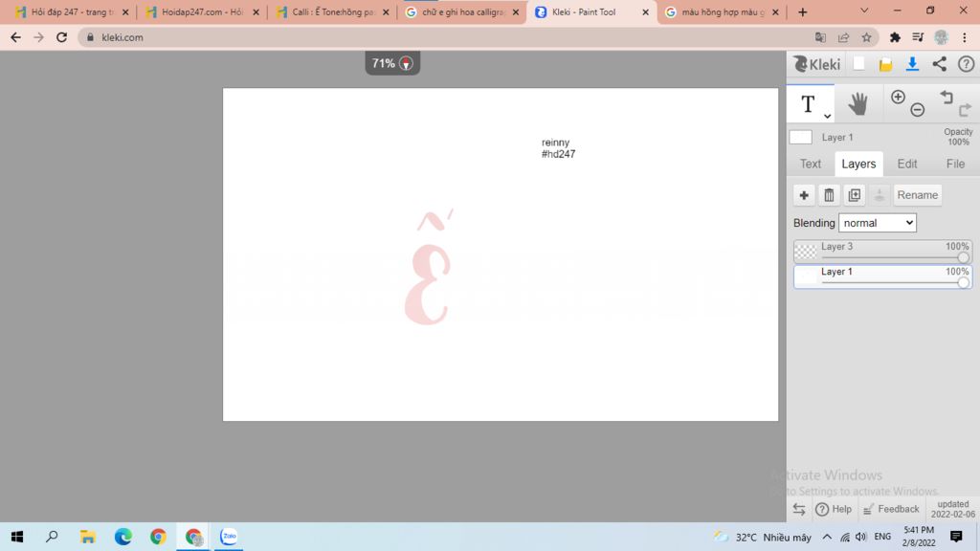The image size is (980, 551).
Task: Select Layer 3 in layer list
Action: [x=882, y=251]
